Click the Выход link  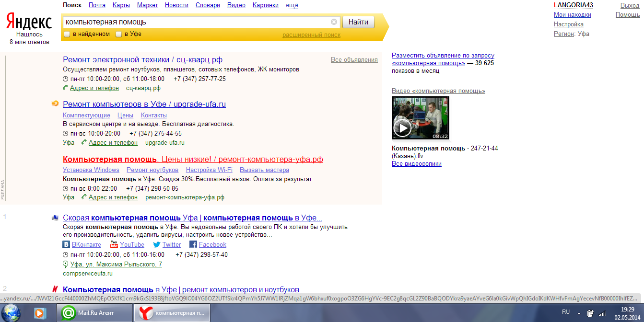click(630, 5)
